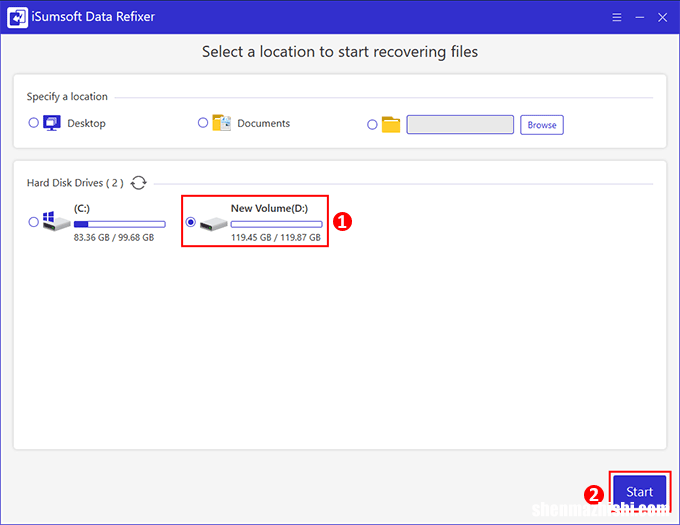Refresh the Hard Disk Drives list
This screenshot has width=680, height=525.
coord(138,183)
